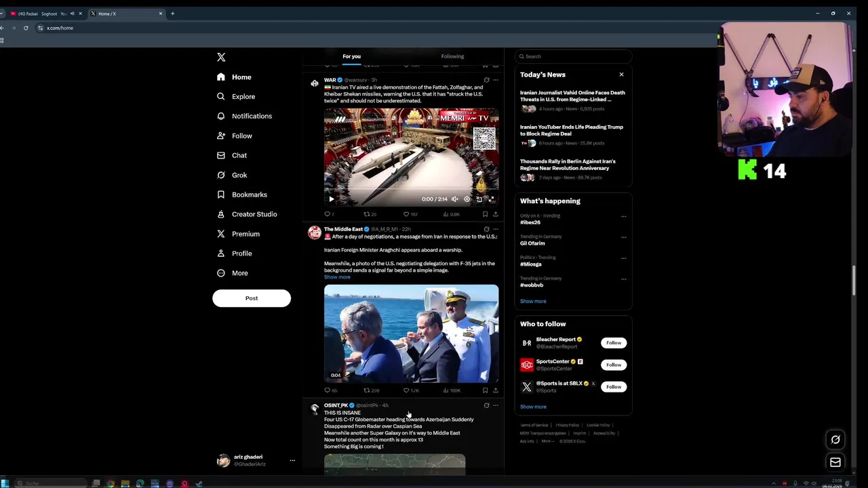Viewport: 868px width, 488px height.
Task: Click the white Post button
Action: [252, 298]
